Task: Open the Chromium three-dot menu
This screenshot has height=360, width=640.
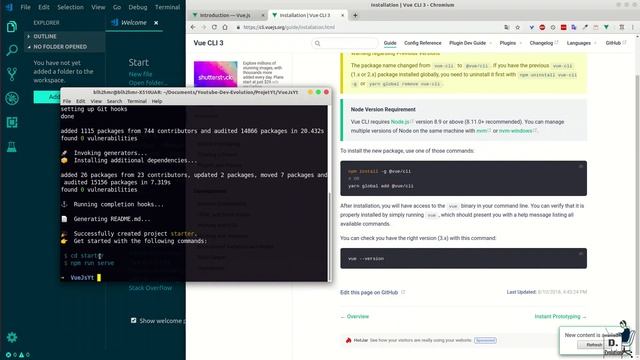Action: [633, 27]
